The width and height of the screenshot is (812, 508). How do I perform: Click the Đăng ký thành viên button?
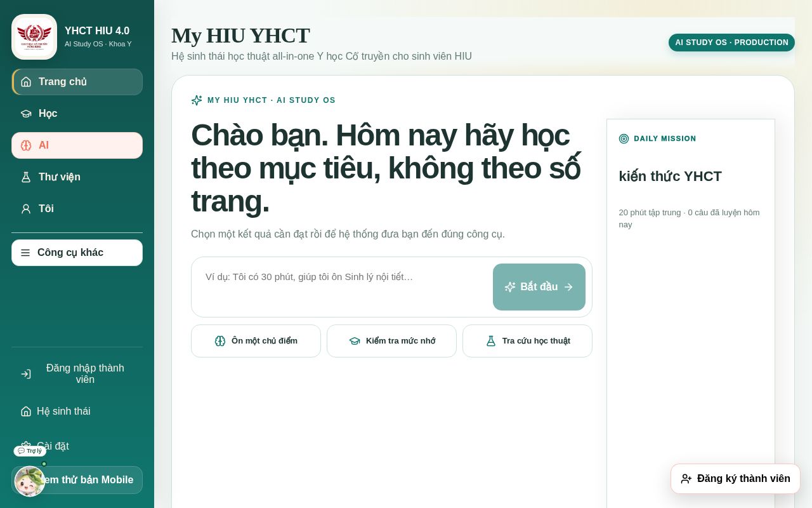(x=735, y=479)
